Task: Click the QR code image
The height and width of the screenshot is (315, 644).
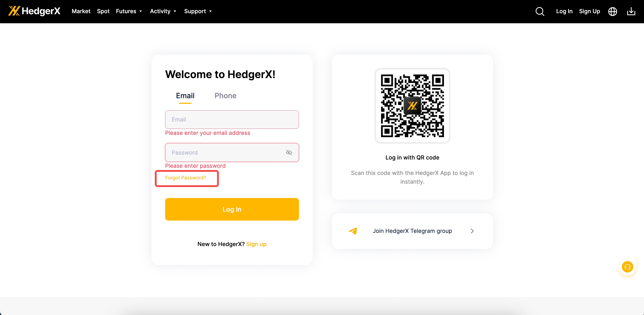Action: [x=412, y=106]
